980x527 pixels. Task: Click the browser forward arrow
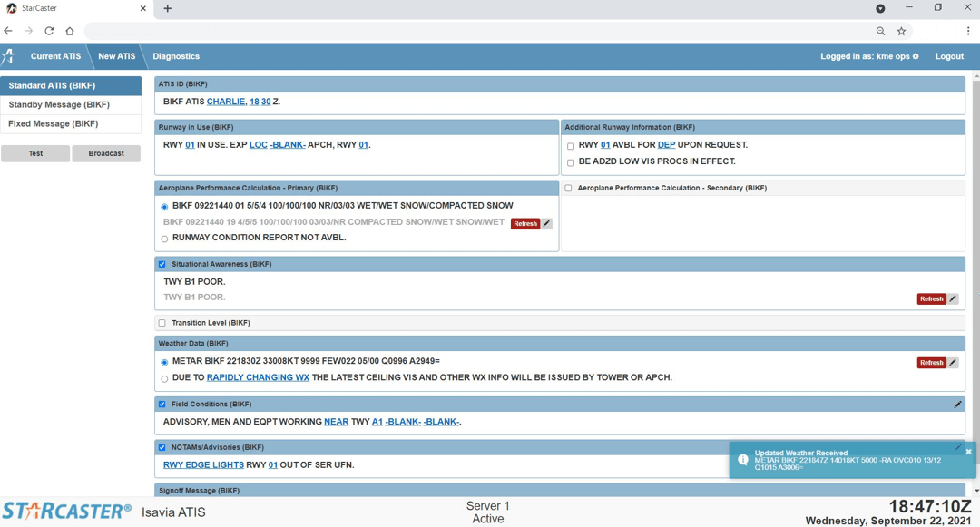(28, 31)
